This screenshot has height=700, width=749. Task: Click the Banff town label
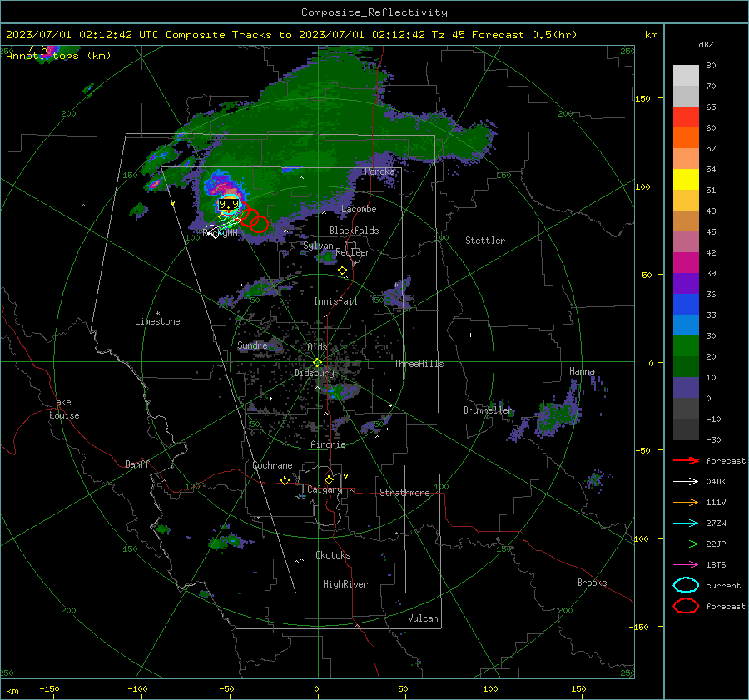[x=137, y=464]
